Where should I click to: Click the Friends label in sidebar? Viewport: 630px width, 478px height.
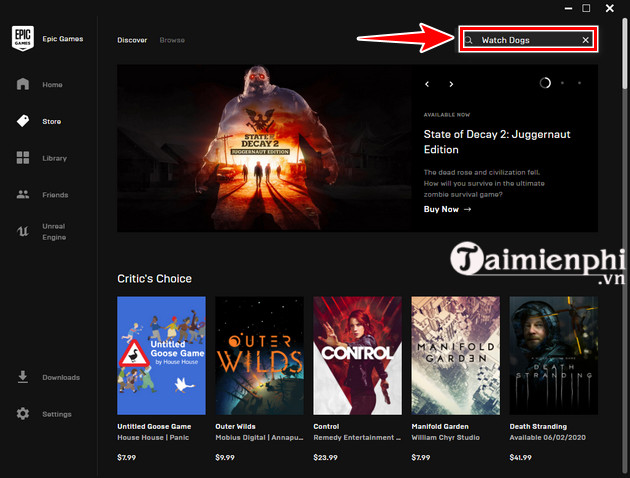click(x=55, y=195)
